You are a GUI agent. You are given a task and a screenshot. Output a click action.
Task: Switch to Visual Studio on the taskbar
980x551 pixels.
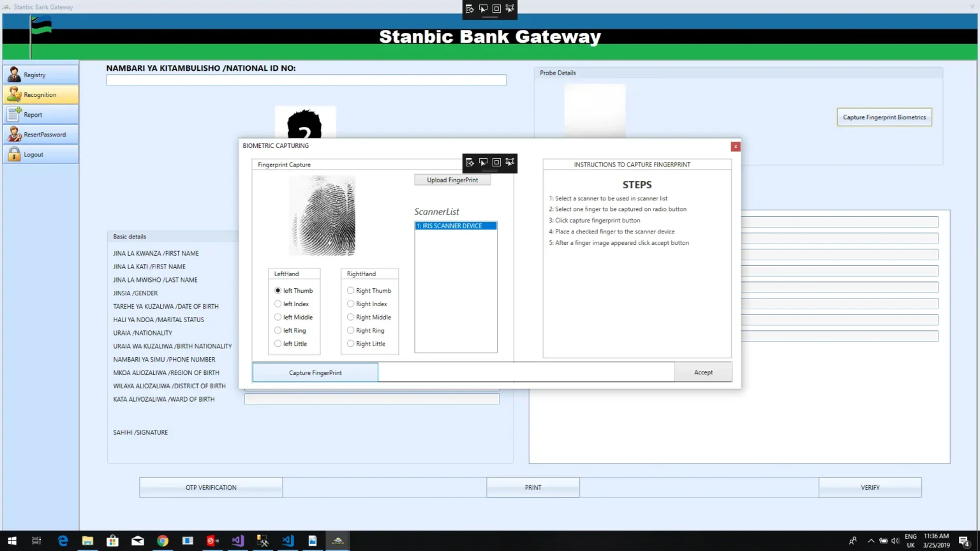pyautogui.click(x=238, y=541)
